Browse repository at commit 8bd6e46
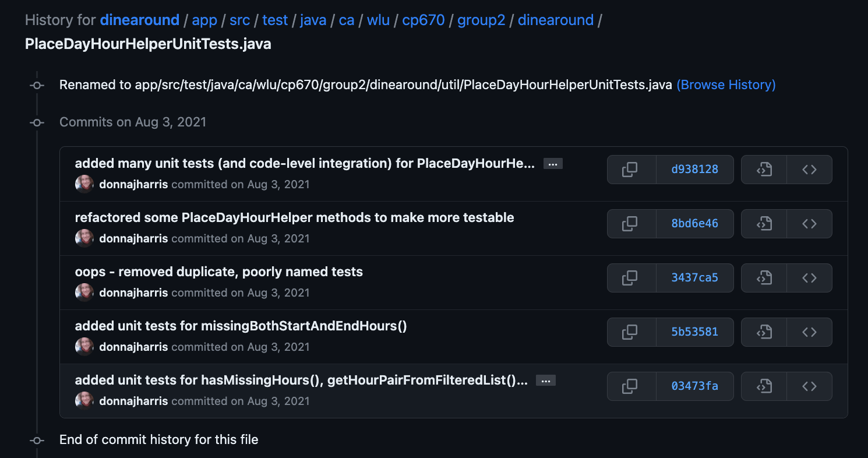 [764, 223]
